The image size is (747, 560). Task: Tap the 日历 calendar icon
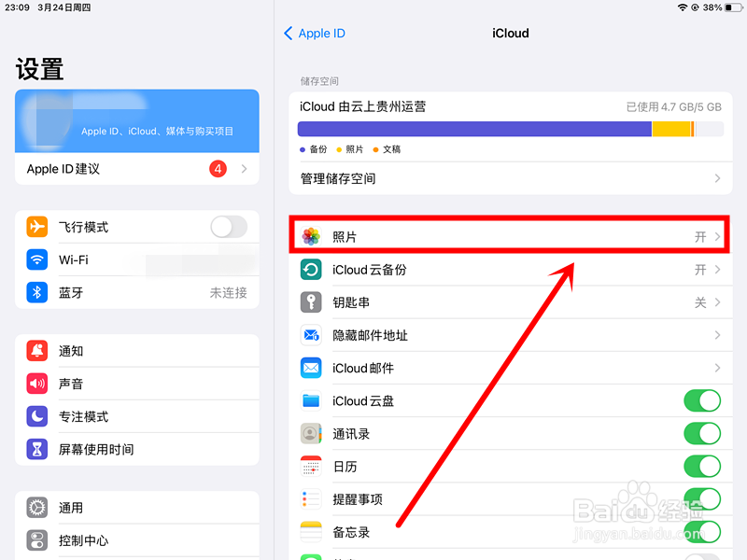[x=311, y=466]
